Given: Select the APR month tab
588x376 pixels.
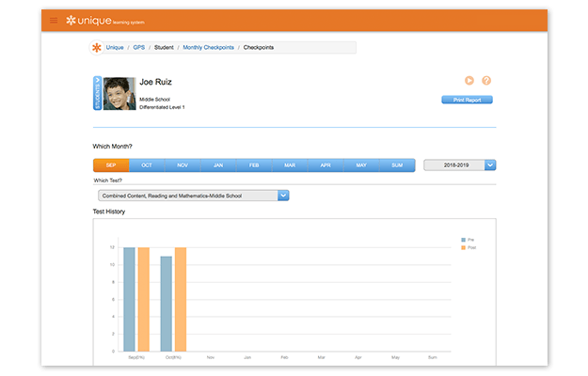Looking at the screenshot, I should pos(326,165).
